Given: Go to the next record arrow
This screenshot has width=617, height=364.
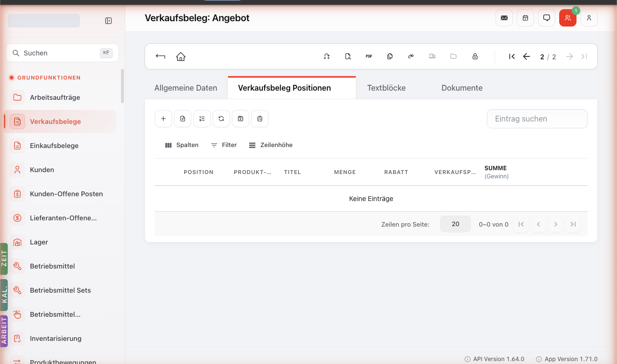Looking at the screenshot, I should [x=570, y=56].
